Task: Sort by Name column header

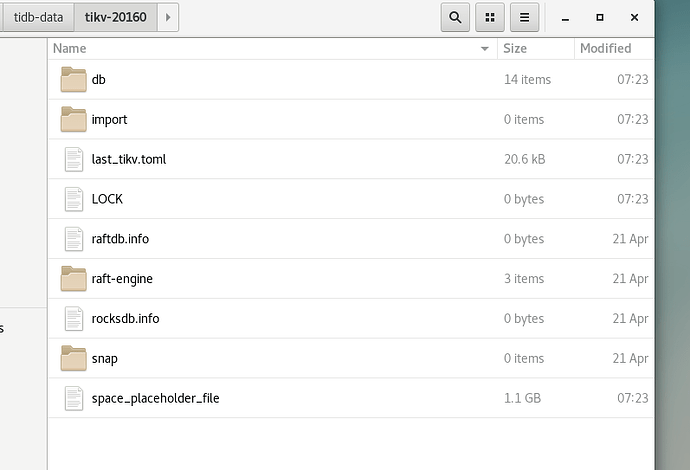Action: pyautogui.click(x=273, y=48)
